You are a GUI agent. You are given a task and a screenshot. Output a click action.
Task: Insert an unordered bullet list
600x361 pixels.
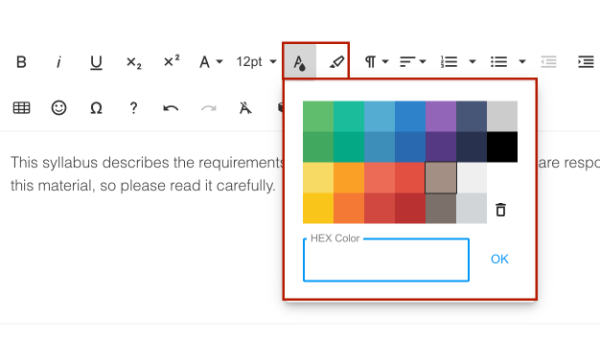click(499, 62)
